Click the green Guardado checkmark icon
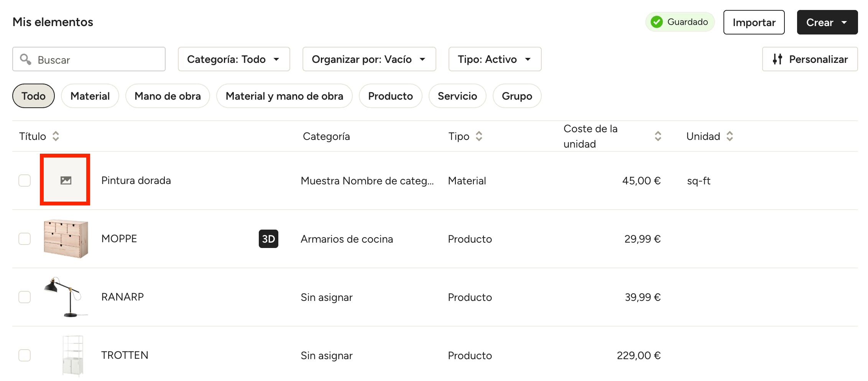868x381 pixels. point(657,22)
